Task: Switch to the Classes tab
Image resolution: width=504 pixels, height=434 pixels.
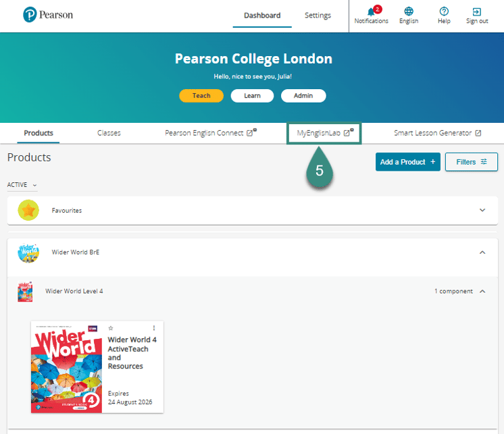Action: click(109, 133)
